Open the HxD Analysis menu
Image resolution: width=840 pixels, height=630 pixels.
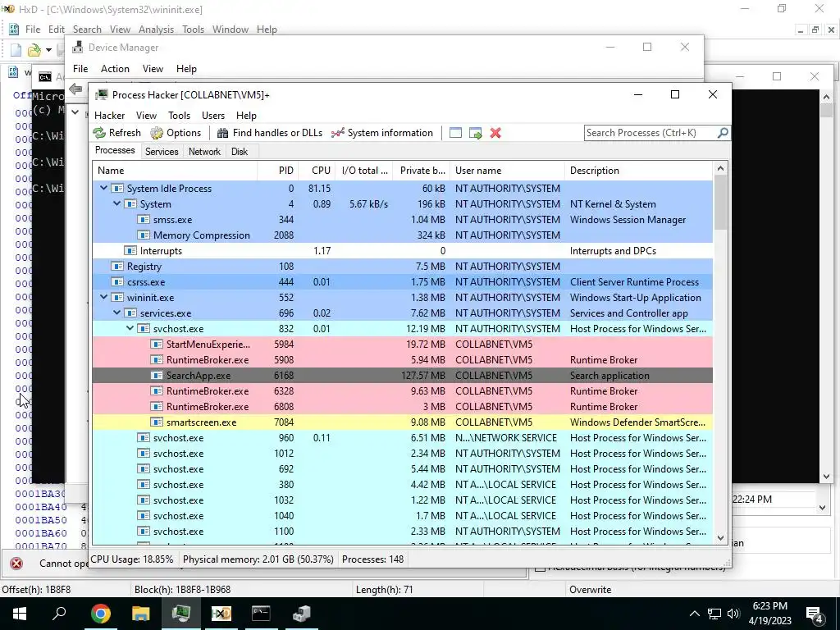click(x=156, y=30)
